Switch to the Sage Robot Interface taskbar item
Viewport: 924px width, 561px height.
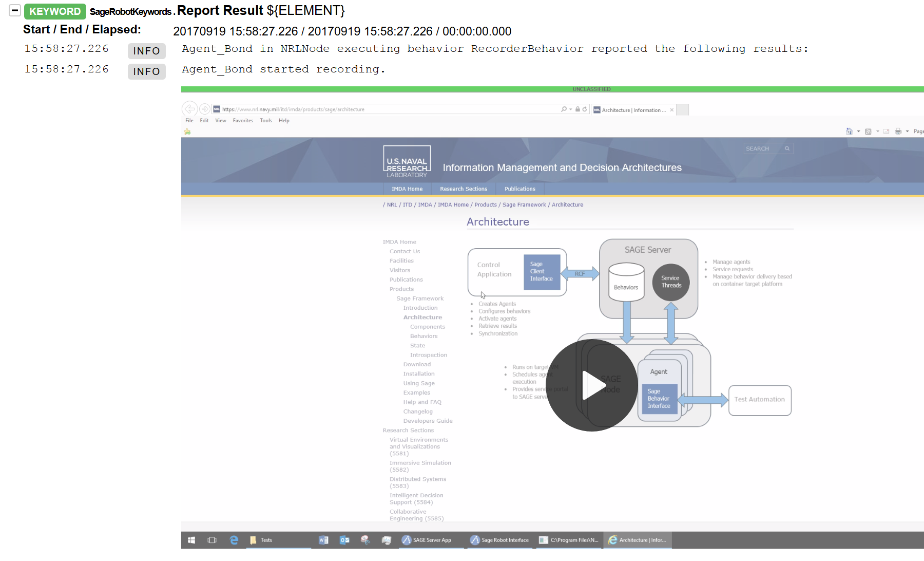pos(500,540)
